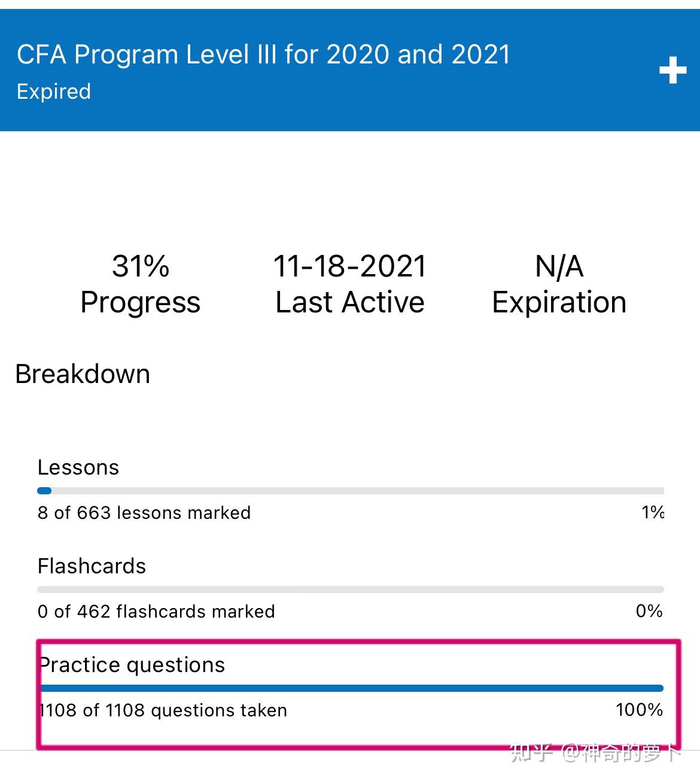This screenshot has height=781, width=700.
Task: Tap the Practice questions progress bar
Action: pyautogui.click(x=350, y=688)
